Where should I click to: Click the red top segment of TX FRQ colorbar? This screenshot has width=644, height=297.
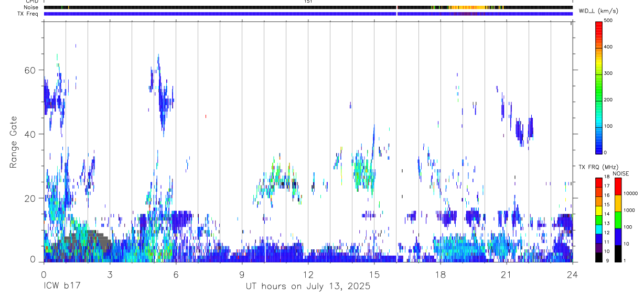(598, 183)
